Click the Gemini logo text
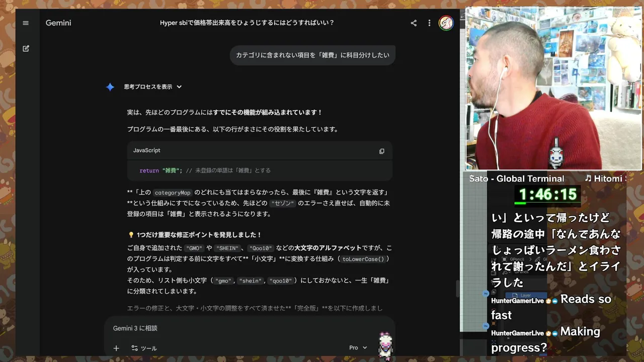This screenshot has height=362, width=644. [x=58, y=23]
